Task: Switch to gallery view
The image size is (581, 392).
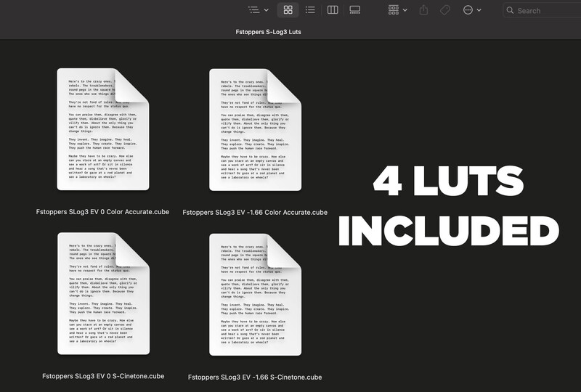Action: 355,10
